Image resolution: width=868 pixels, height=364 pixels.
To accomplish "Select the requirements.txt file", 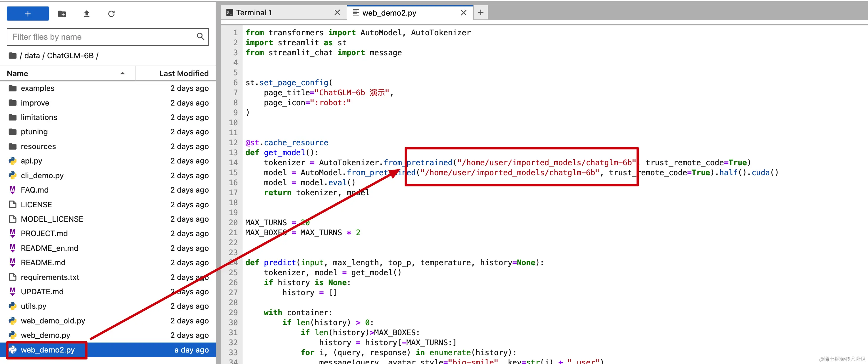I will pos(50,277).
